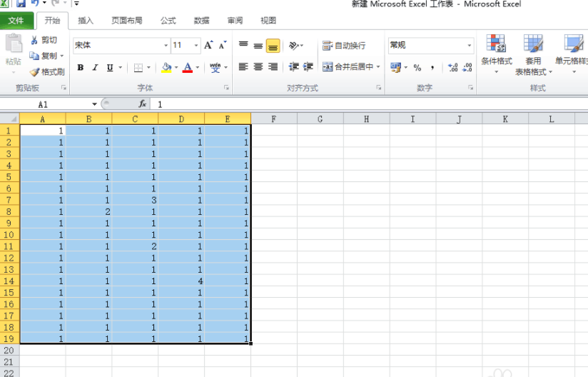Viewport: 588px width, 377px height.
Task: Toggle bold formatting
Action: click(x=80, y=68)
